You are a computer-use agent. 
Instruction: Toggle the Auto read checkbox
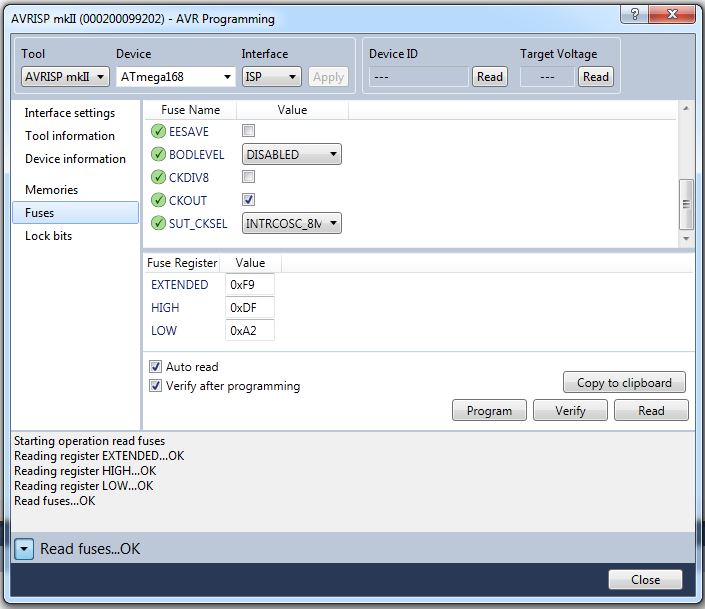pos(156,367)
